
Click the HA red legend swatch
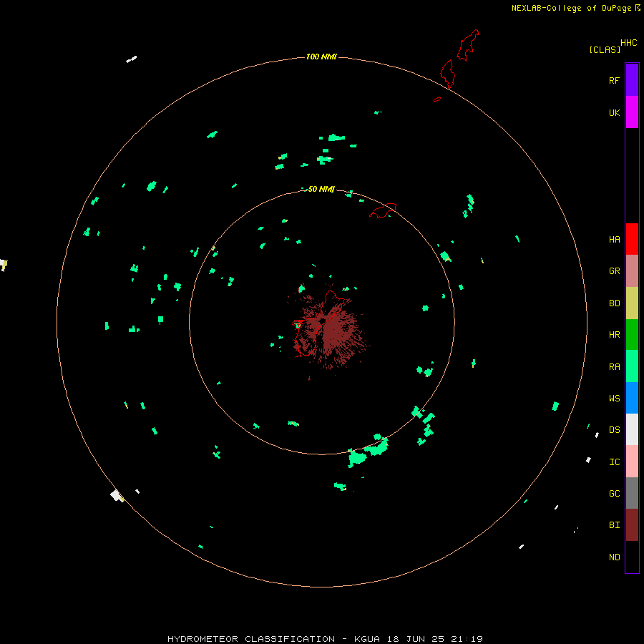point(632,239)
